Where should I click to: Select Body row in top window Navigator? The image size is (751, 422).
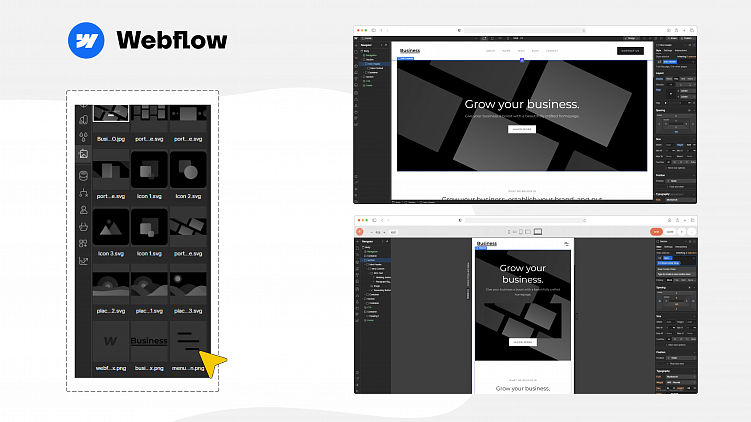coord(367,51)
